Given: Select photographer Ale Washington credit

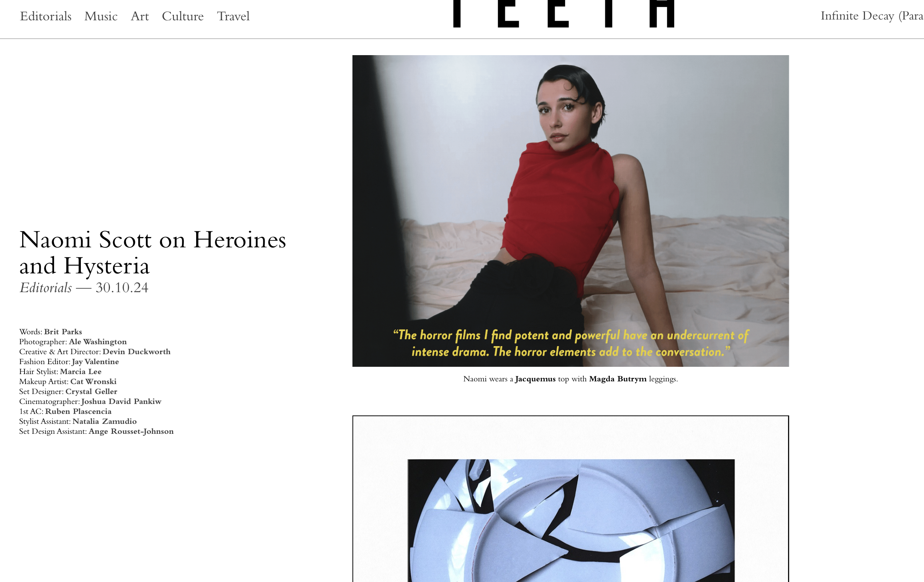Looking at the screenshot, I should (98, 342).
